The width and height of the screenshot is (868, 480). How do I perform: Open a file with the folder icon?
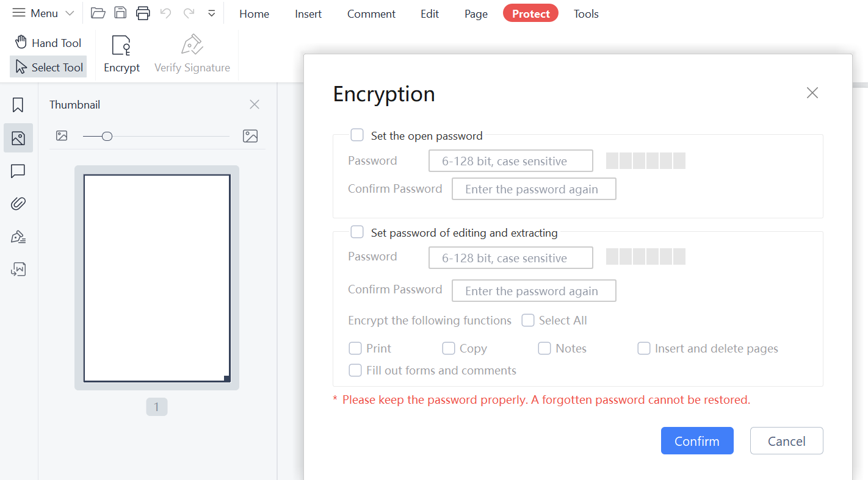tap(98, 13)
